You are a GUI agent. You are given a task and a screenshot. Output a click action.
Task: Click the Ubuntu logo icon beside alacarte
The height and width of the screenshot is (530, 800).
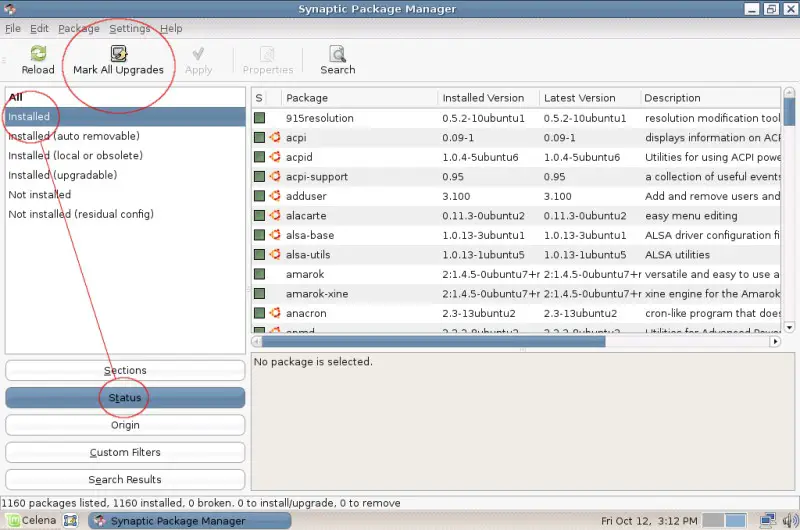point(275,215)
